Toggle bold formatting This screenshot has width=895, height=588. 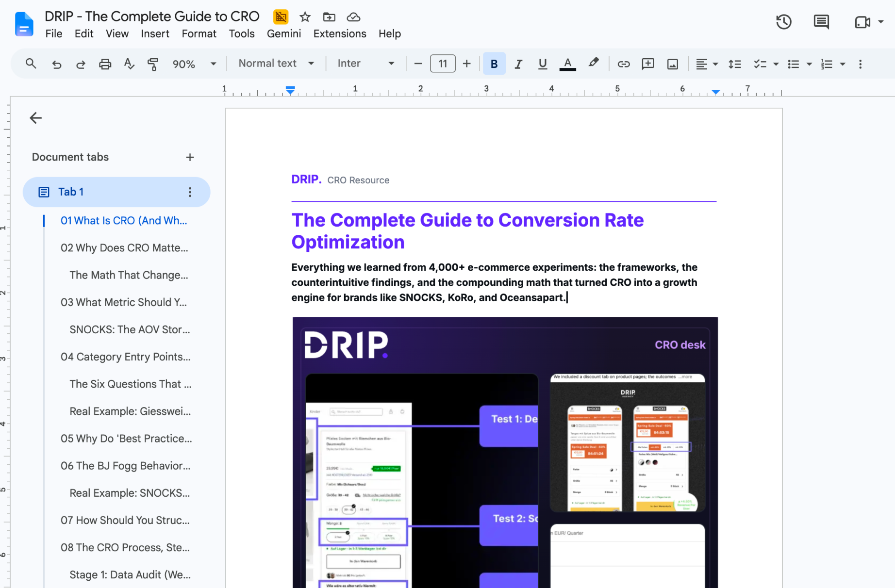494,64
